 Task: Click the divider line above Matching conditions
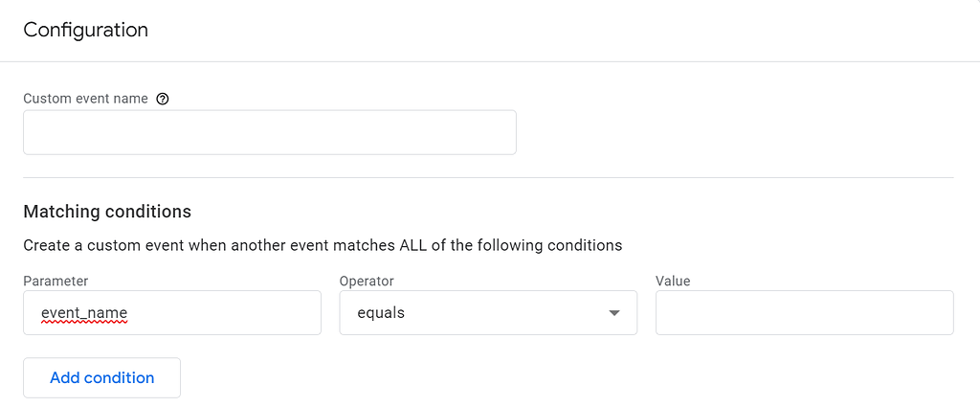488,177
